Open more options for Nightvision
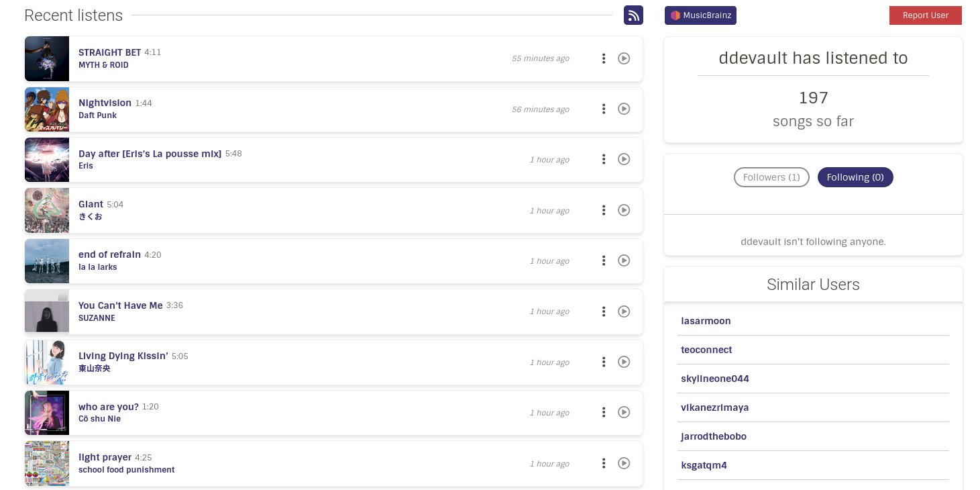Image resolution: width=980 pixels, height=490 pixels. (604, 109)
